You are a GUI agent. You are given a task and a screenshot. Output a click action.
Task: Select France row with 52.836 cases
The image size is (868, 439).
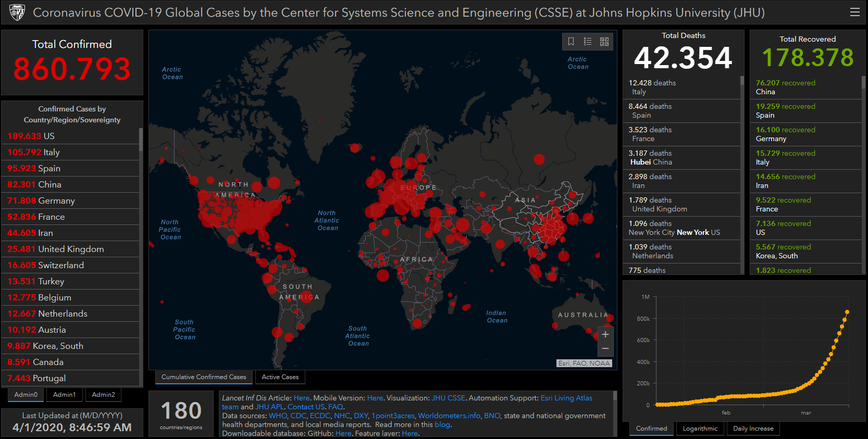coord(70,217)
